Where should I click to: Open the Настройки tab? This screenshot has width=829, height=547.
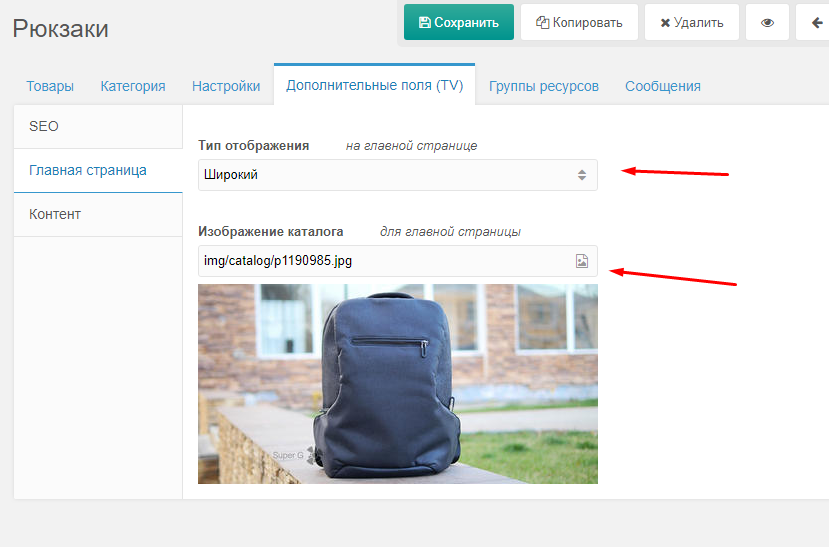[x=226, y=86]
